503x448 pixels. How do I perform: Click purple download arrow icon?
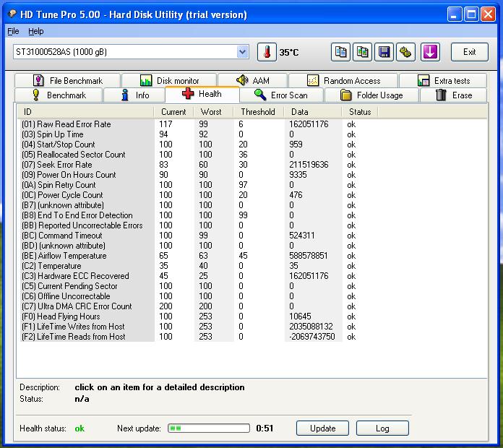[430, 52]
